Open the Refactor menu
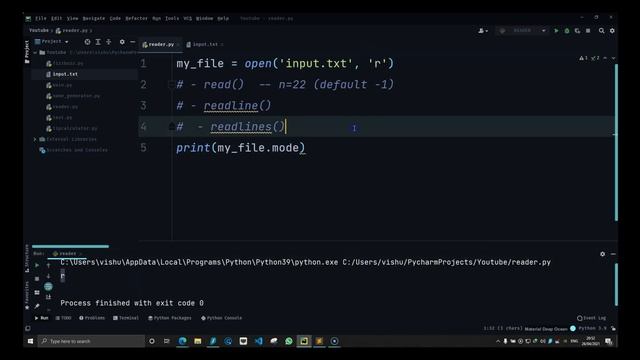The width and height of the screenshot is (640, 360). [x=136, y=18]
